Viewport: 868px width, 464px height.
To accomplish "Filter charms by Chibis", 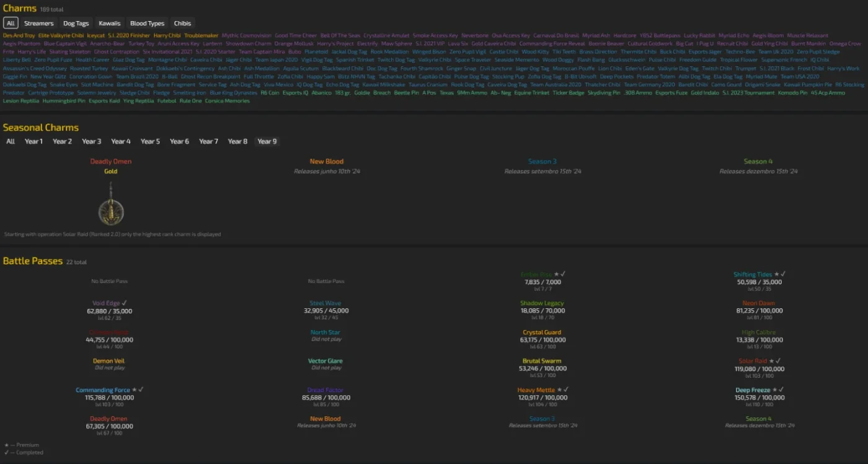I will coord(182,24).
